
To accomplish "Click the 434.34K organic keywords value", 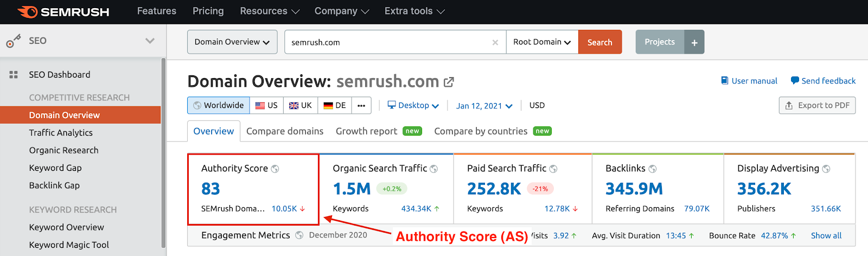I will 416,209.
